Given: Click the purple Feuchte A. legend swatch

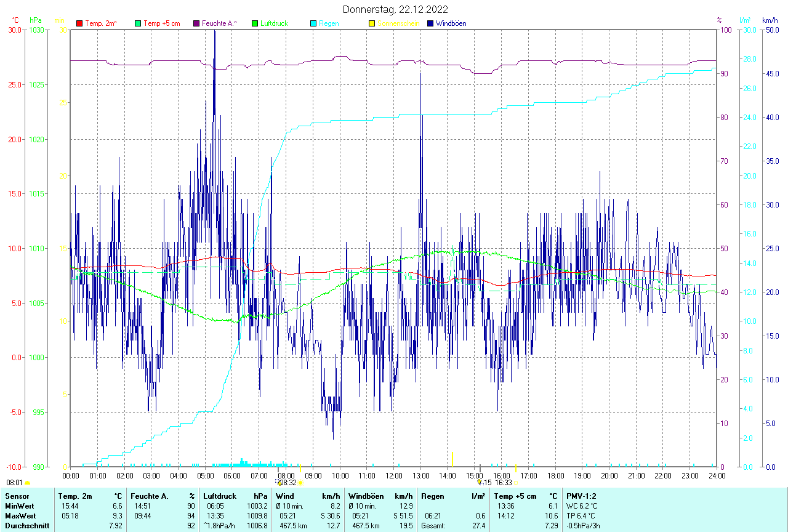Looking at the screenshot, I should click(196, 23).
